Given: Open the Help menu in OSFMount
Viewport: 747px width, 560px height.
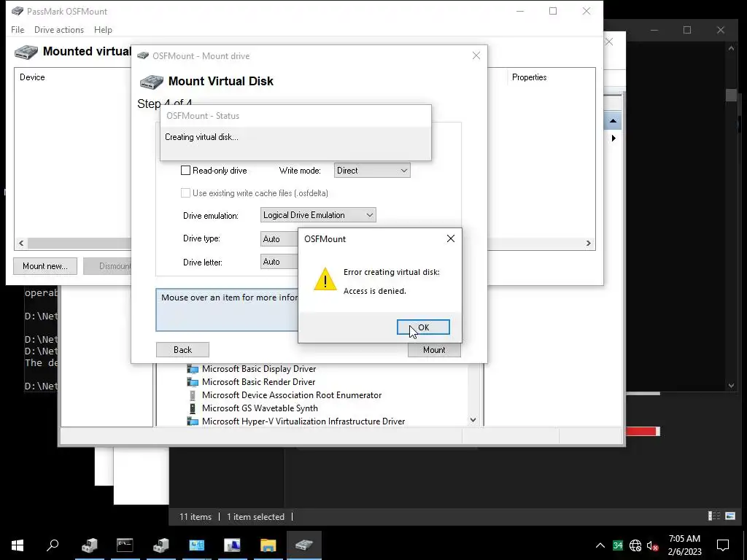Looking at the screenshot, I should [103, 29].
